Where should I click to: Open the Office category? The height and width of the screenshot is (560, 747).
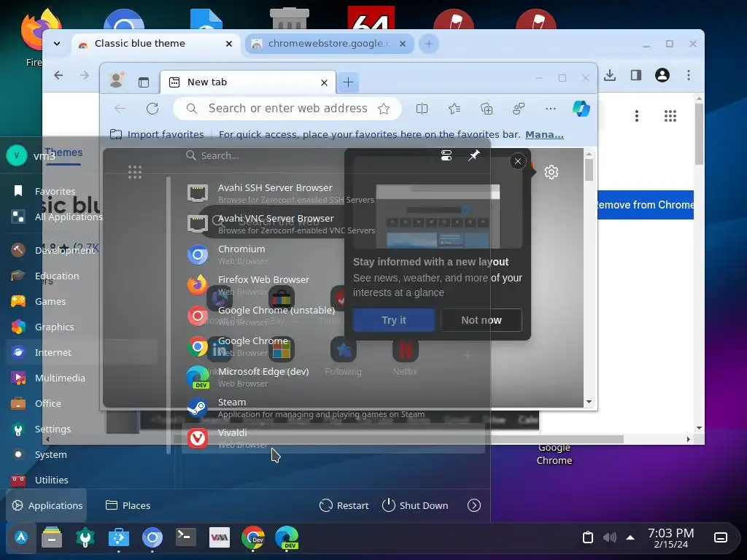point(82,403)
